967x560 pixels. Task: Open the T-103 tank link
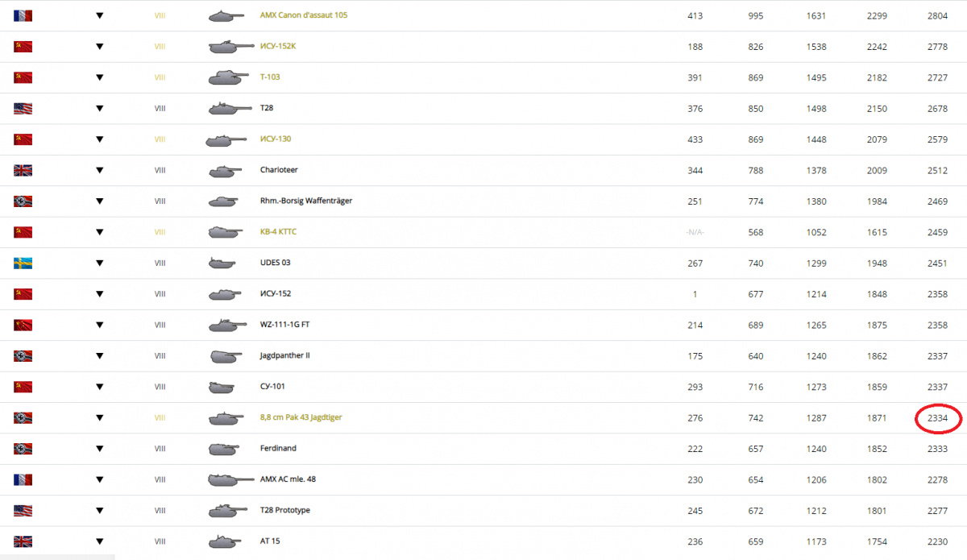tap(270, 77)
